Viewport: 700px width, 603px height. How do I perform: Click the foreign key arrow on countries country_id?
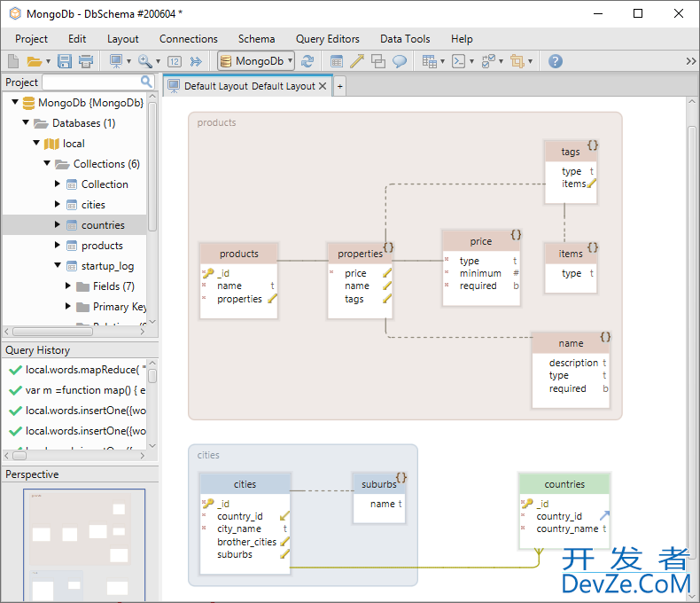point(604,516)
